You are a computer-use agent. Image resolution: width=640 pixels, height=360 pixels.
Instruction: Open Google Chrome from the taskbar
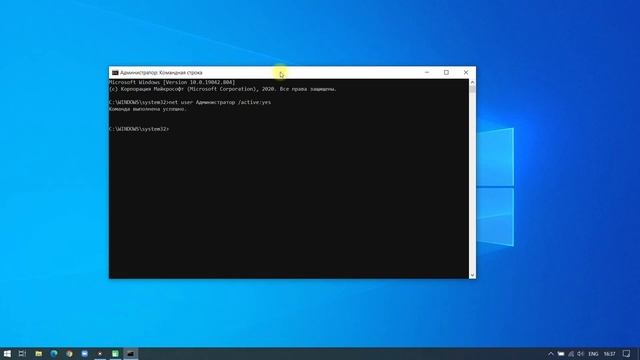pos(69,353)
